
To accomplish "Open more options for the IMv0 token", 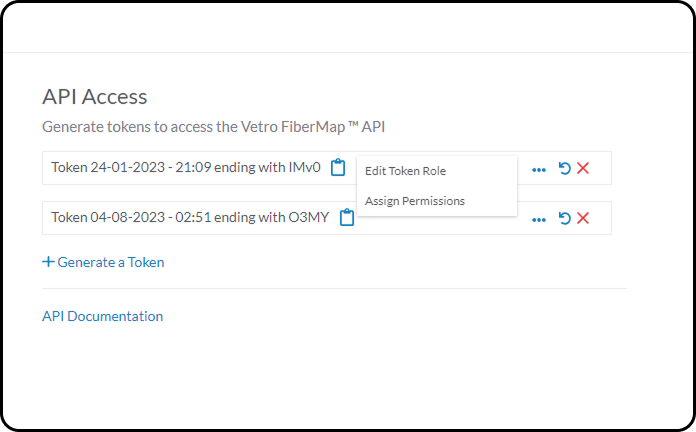I will [x=539, y=170].
